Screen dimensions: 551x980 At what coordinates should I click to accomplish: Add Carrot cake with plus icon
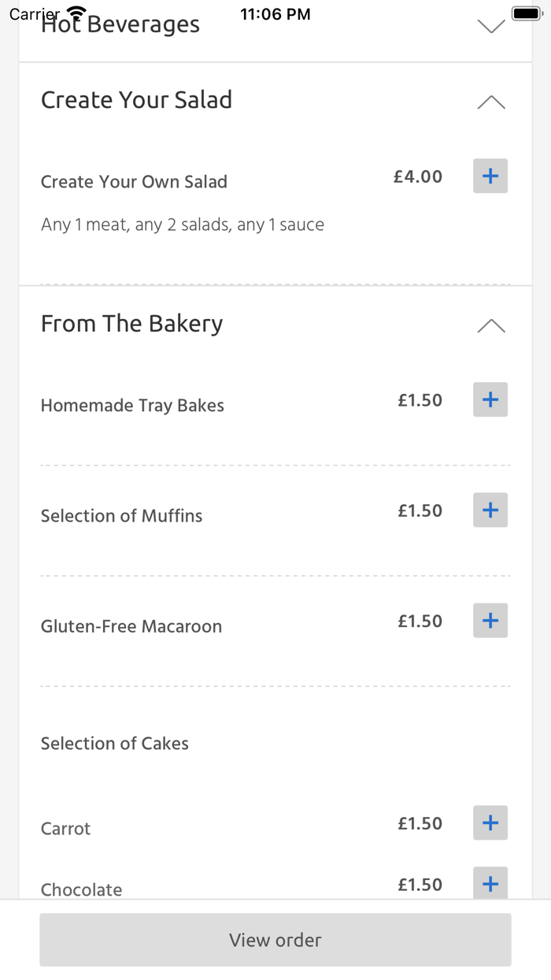point(490,822)
